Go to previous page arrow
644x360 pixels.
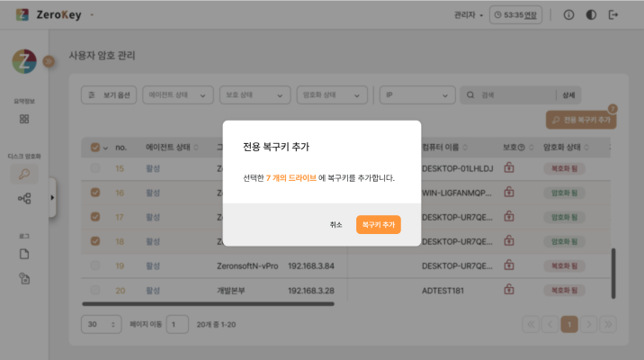point(550,324)
